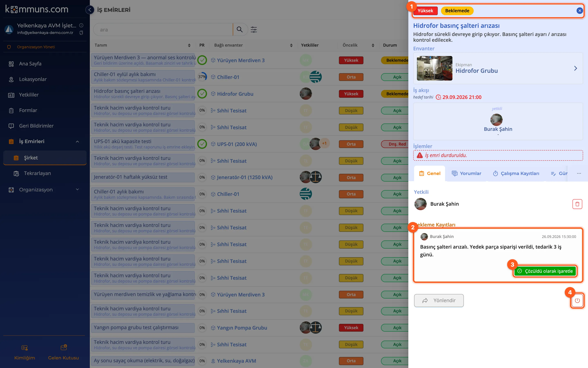Delete Burak Şahin with trash icon
This screenshot has height=368, width=588.
[577, 204]
